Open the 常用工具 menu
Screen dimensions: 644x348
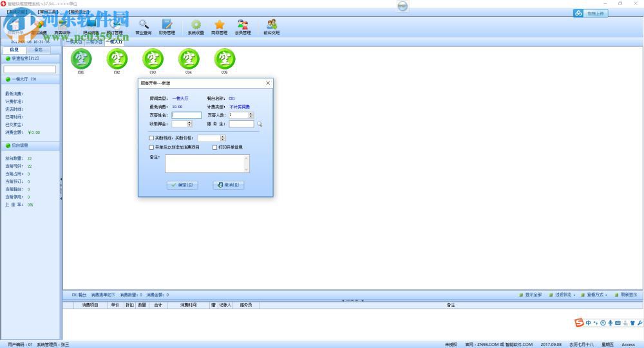pyautogui.click(x=48, y=12)
